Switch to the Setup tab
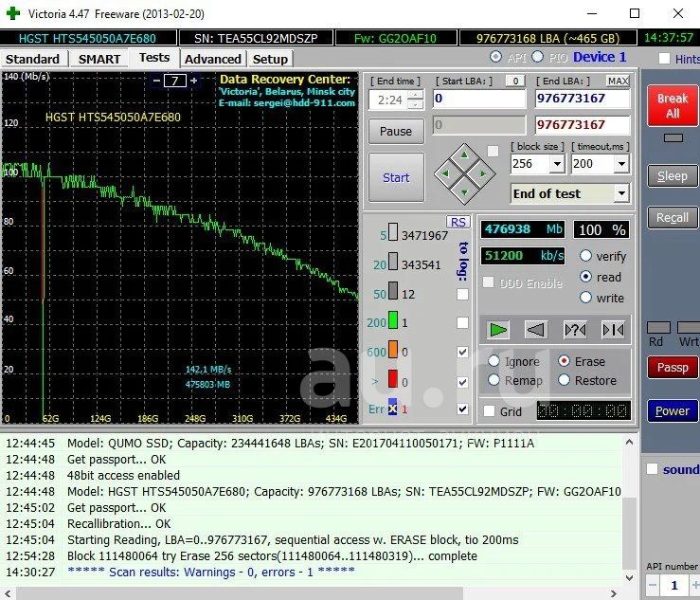The image size is (700, 600). 270,59
